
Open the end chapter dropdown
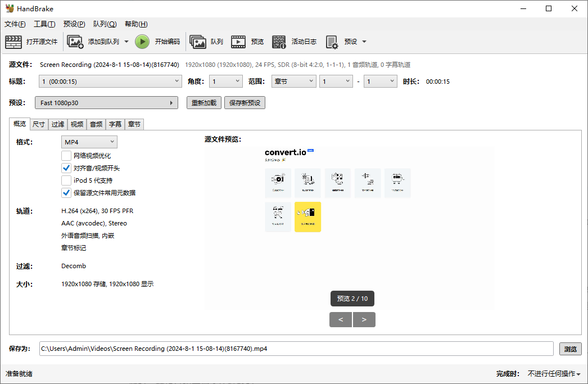tap(380, 82)
